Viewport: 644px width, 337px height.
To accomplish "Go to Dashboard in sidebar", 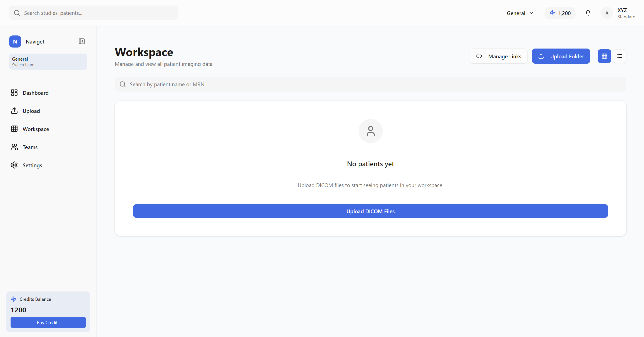I will [x=35, y=93].
